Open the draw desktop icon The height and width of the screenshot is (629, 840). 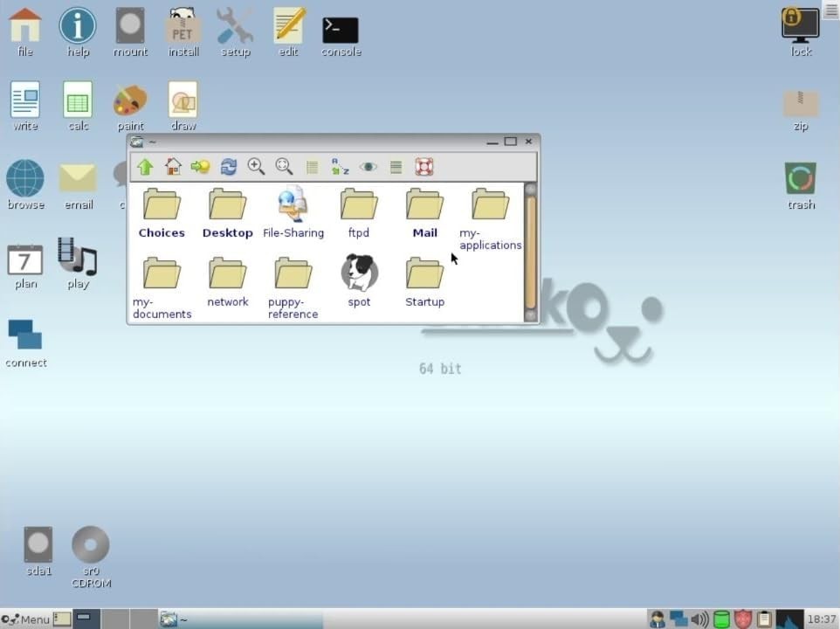(x=183, y=106)
